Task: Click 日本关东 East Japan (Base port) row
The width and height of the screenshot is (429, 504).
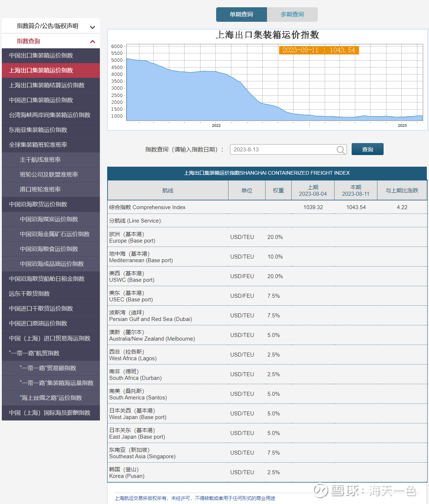Action: pos(267,433)
